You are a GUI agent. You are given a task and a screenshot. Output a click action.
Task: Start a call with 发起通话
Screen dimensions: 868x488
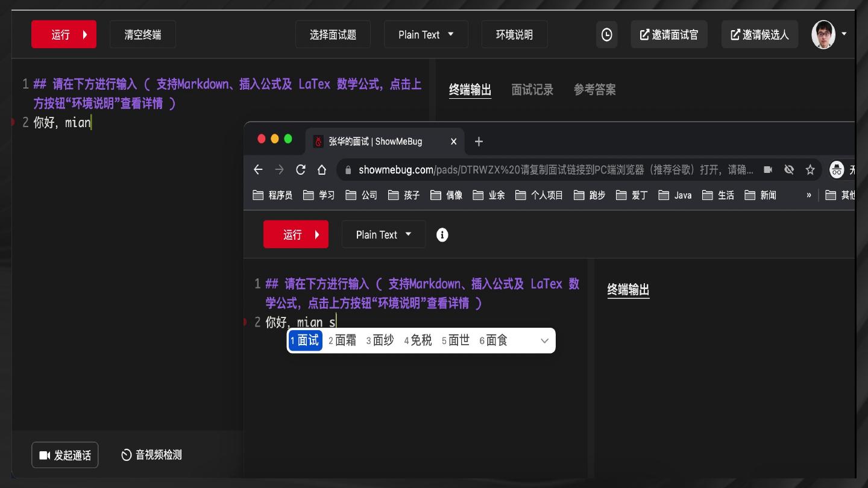click(65, 455)
